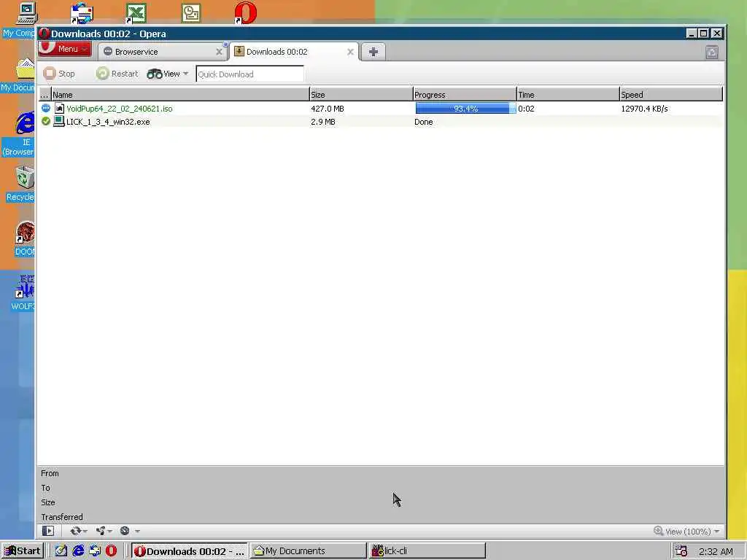Click the 2.9 MB size cell
Viewport: 747px width, 560px height.
323,122
